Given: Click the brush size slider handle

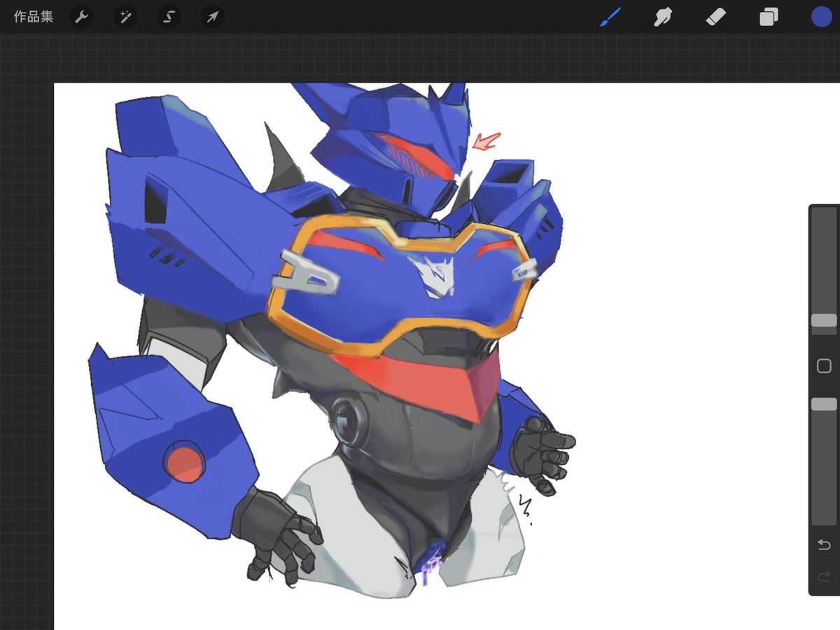Looking at the screenshot, I should point(824,320).
